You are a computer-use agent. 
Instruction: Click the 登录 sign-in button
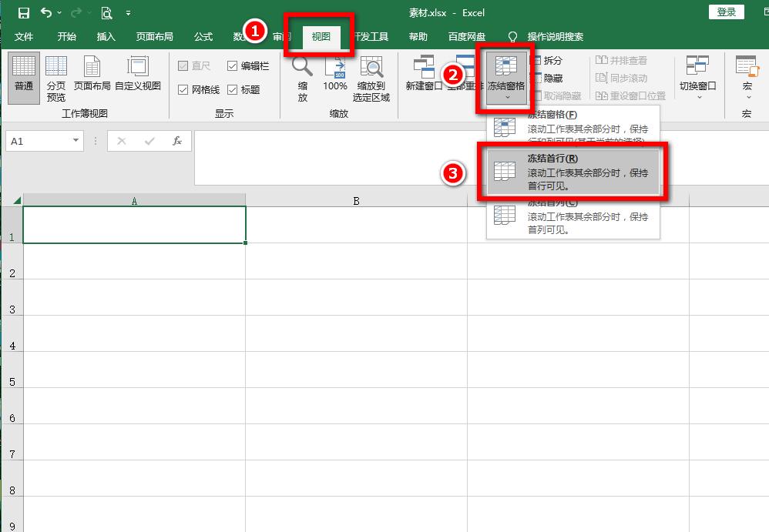725,12
